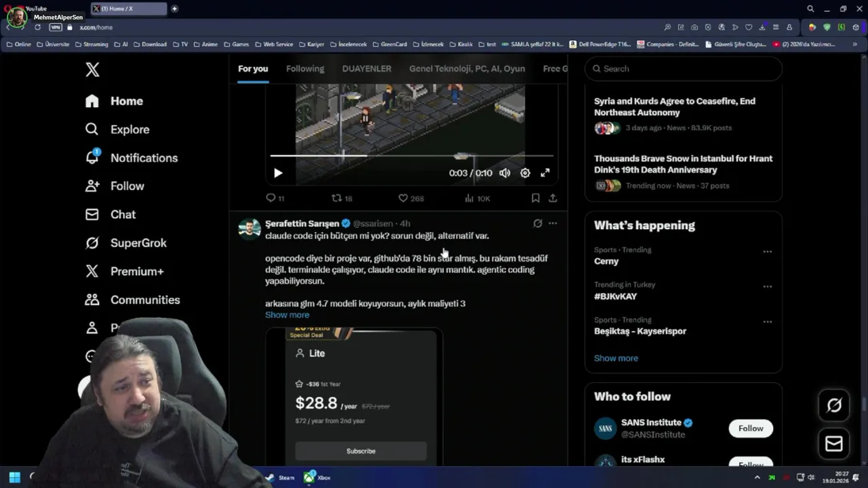This screenshot has width=868, height=488.
Task: Expand the video to fullscreen
Action: [x=545, y=173]
